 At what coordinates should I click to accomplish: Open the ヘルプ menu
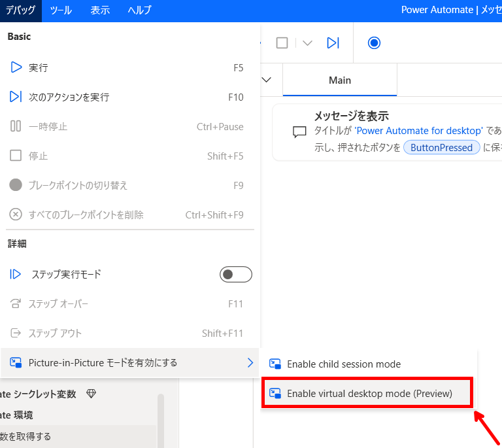pos(139,10)
